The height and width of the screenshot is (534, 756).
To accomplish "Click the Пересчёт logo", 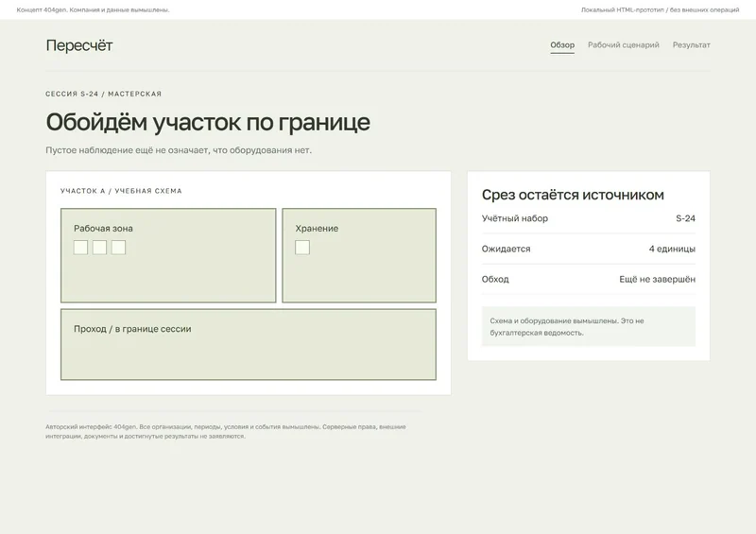I will (79, 45).
